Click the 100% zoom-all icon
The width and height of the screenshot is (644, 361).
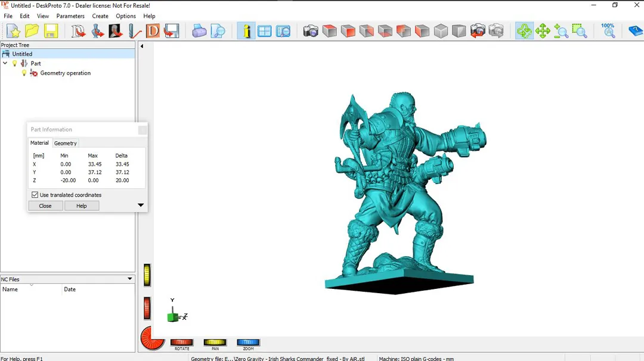click(x=608, y=31)
